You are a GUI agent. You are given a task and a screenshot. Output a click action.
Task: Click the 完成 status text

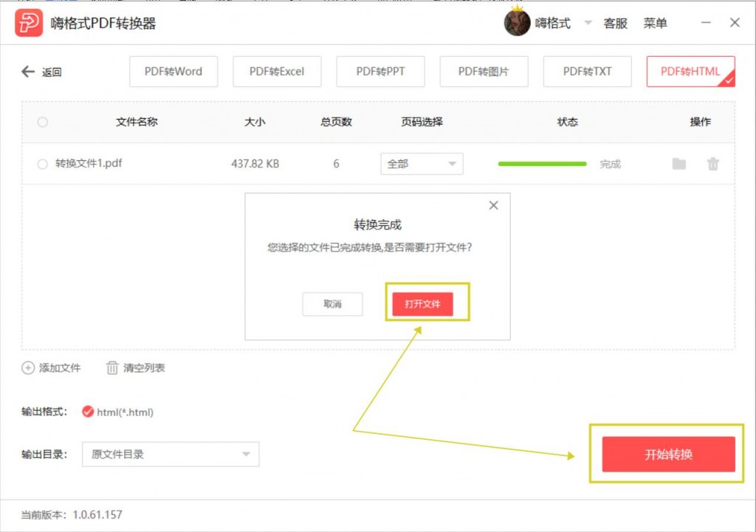[x=610, y=165]
